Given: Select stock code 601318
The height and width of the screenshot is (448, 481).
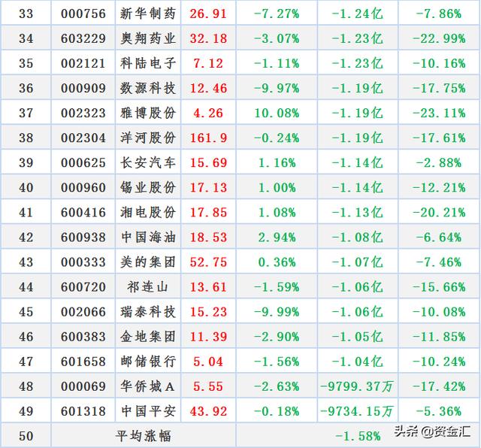Looking at the screenshot, I should pos(83,411).
